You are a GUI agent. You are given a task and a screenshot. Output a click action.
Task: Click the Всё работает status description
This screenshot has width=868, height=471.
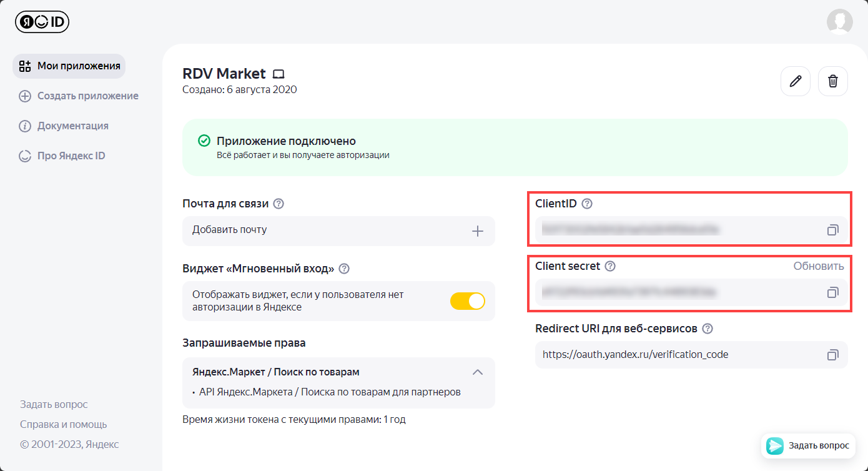coord(303,155)
